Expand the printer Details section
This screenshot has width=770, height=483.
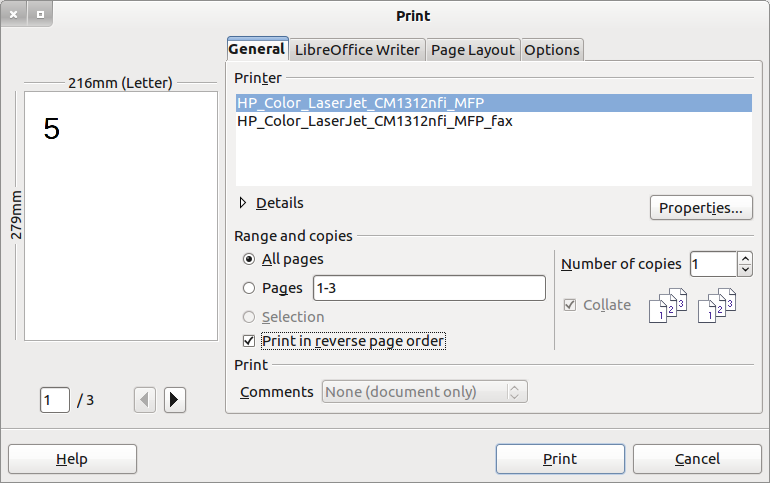243,203
